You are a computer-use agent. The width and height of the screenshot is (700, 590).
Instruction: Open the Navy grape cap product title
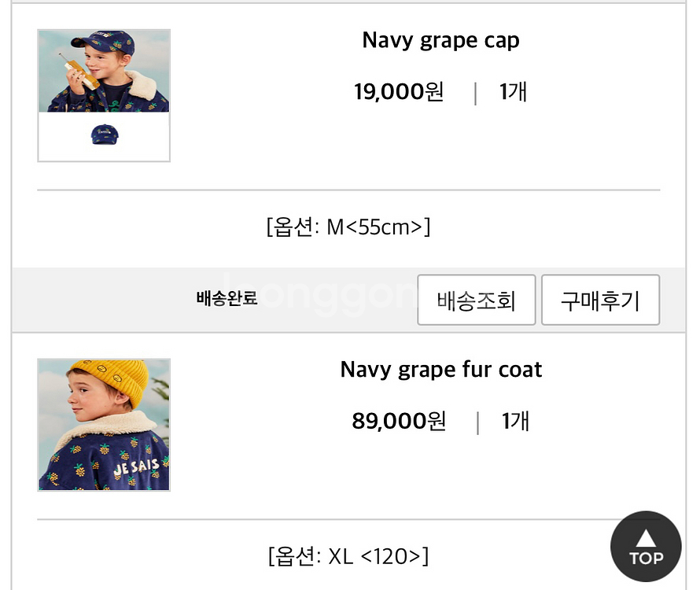(x=440, y=41)
